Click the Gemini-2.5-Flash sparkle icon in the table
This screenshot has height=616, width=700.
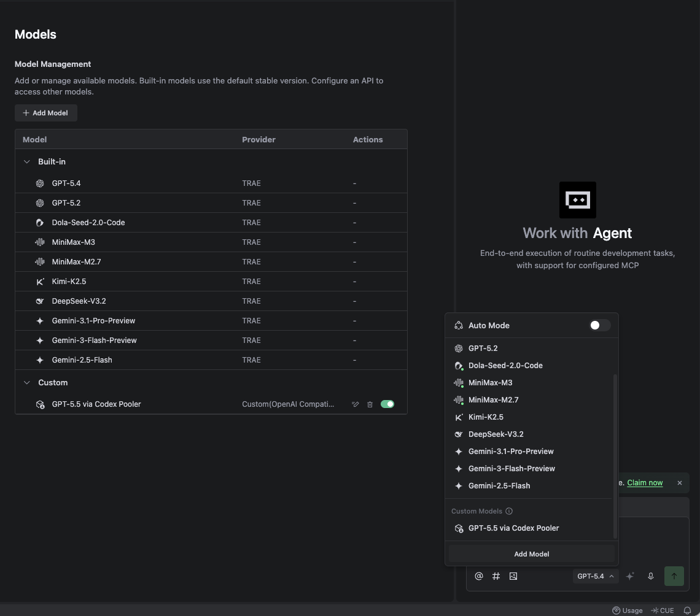coord(40,360)
